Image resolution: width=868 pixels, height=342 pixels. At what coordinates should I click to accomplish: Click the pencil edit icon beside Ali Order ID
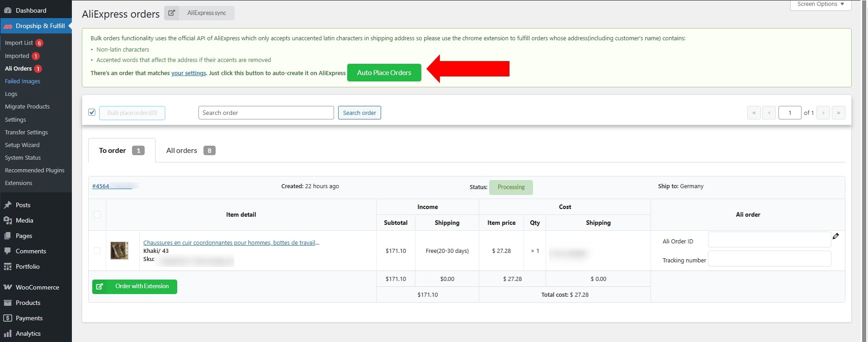(x=835, y=236)
